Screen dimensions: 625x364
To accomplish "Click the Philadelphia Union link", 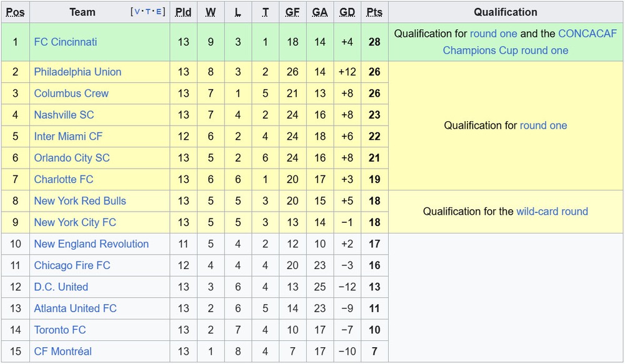I will pyautogui.click(x=77, y=72).
